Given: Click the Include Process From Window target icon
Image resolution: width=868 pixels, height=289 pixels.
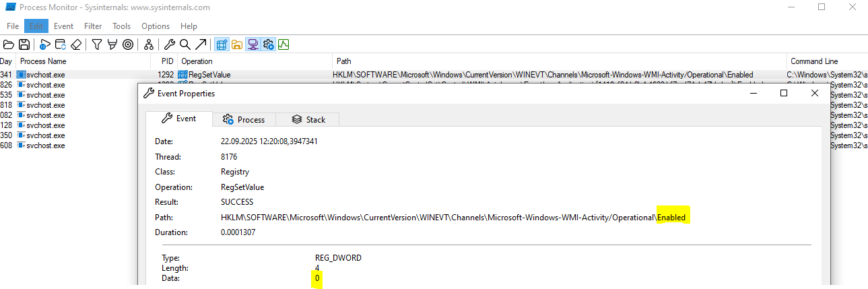Looking at the screenshot, I should (128, 45).
